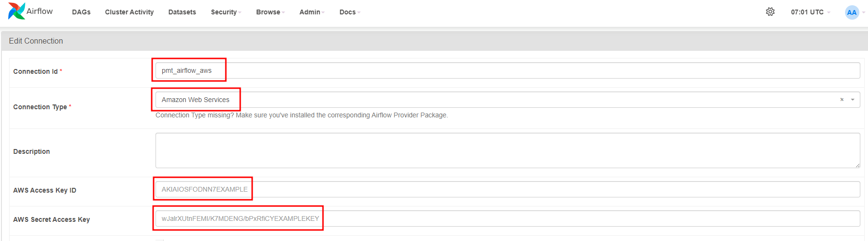
Task: Open the Datasets page
Action: tap(182, 12)
